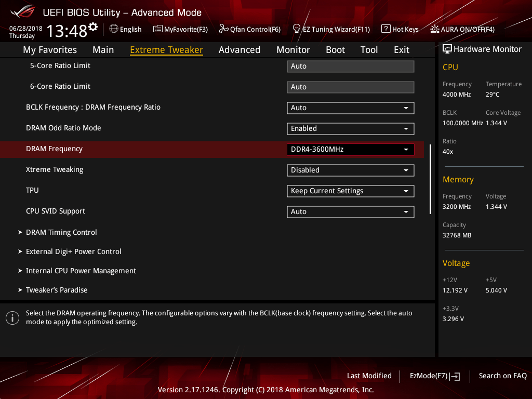The width and height of the screenshot is (532, 399).
Task: Start EZ Tuning Wizard(F11)
Action: click(x=336, y=30)
